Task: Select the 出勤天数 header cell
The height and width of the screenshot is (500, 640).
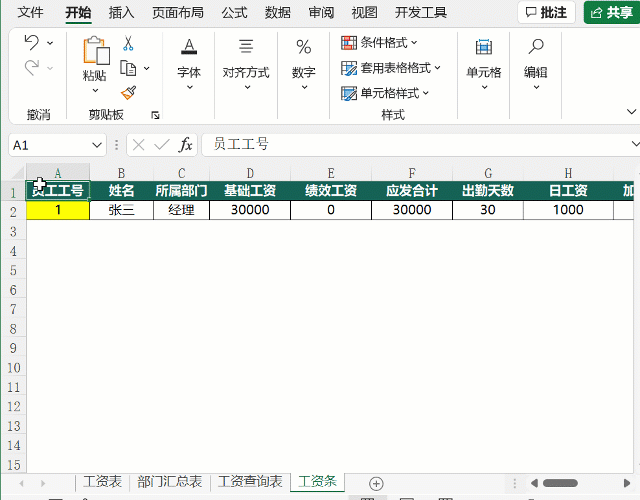Action: click(x=488, y=190)
